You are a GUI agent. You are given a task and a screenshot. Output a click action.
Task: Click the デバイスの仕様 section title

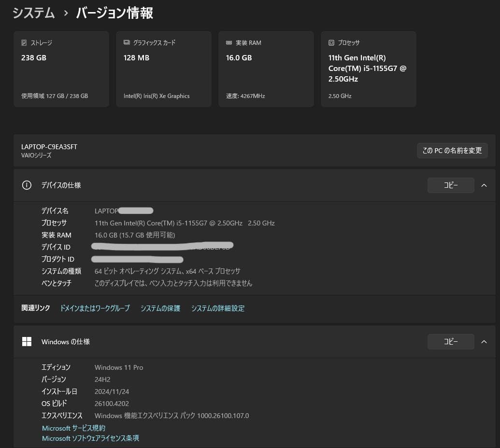pyautogui.click(x=61, y=185)
